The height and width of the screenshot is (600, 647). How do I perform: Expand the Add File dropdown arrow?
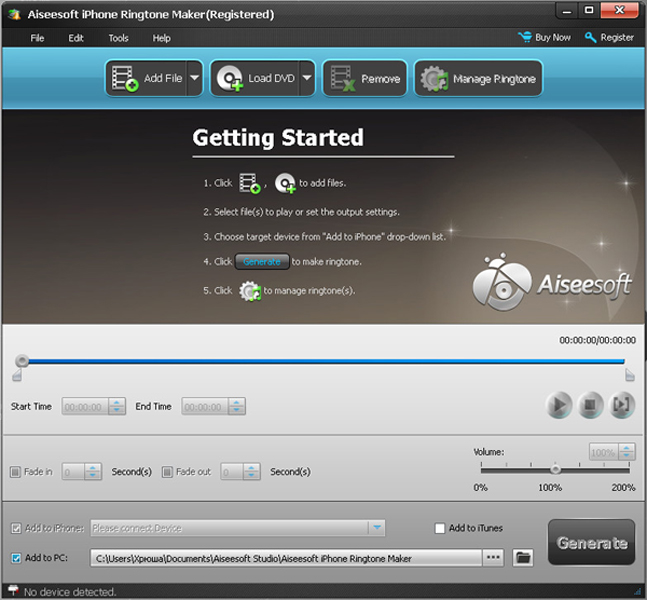[x=194, y=79]
